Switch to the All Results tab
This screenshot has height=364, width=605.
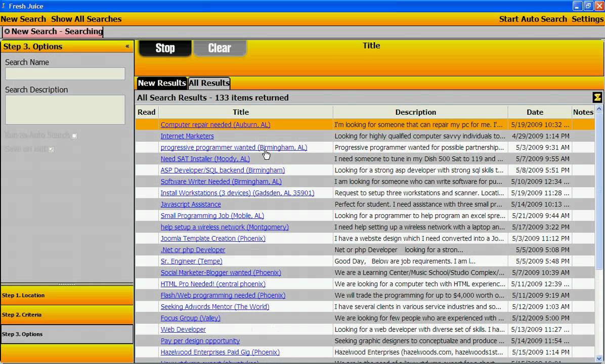pyautogui.click(x=209, y=83)
